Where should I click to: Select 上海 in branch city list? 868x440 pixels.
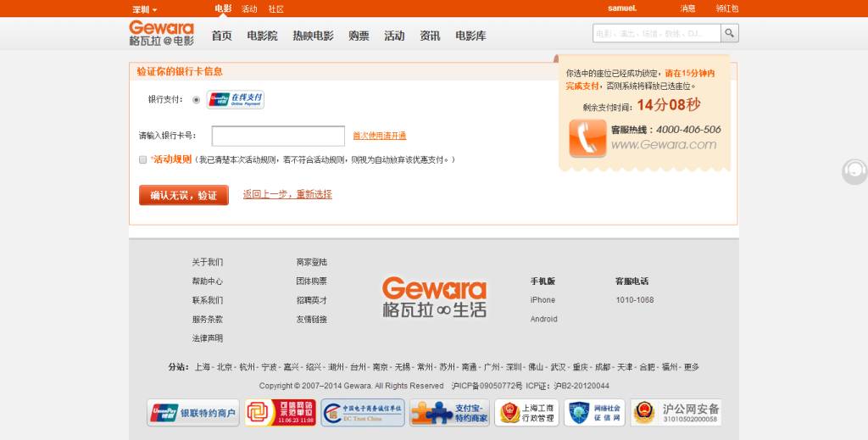coord(203,367)
